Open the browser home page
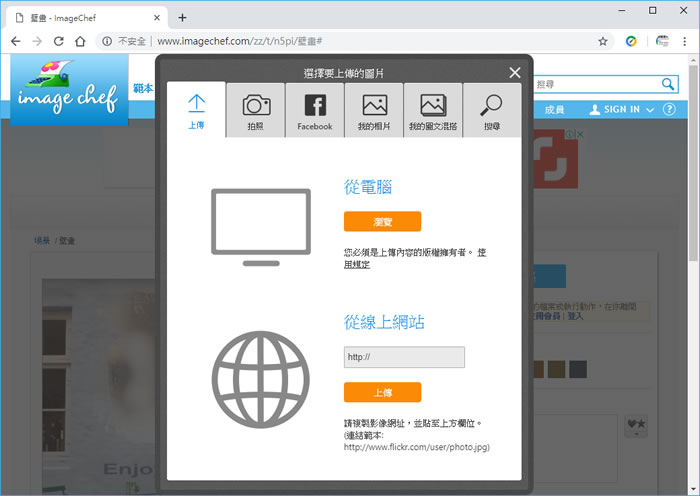The height and width of the screenshot is (496, 700). pyautogui.click(x=80, y=42)
